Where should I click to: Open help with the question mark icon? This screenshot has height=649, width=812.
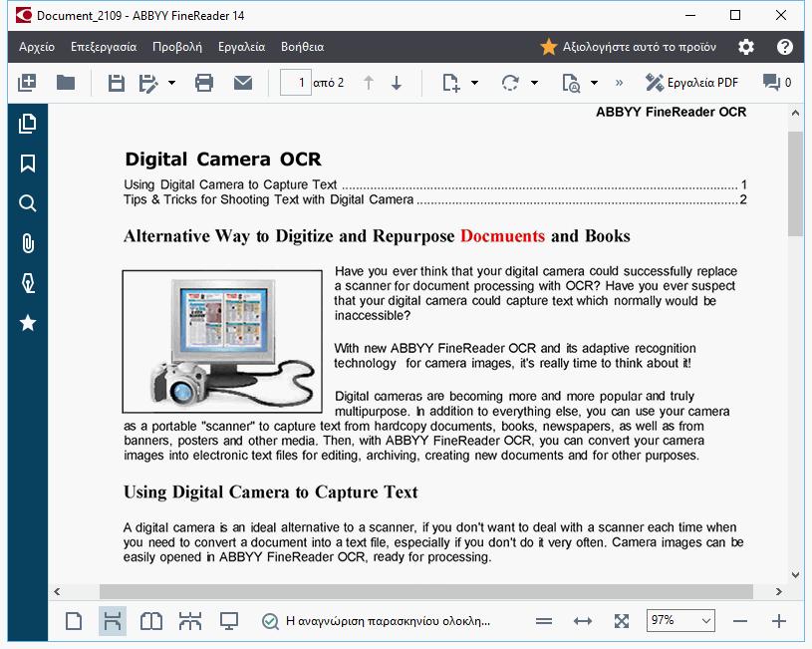(x=785, y=47)
